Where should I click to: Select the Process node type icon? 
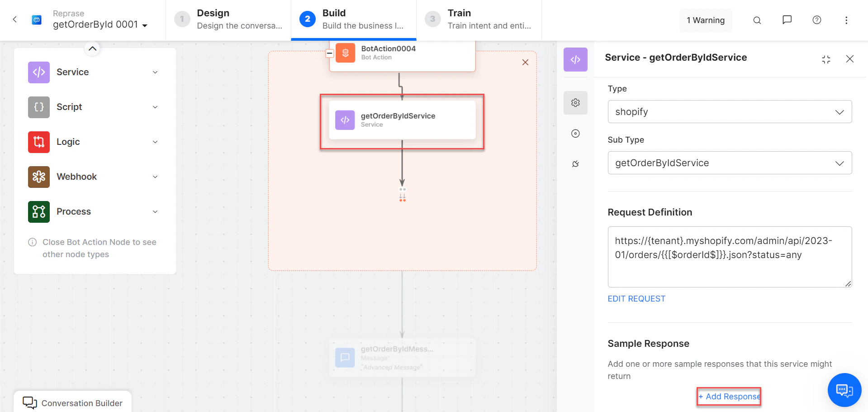tap(38, 211)
